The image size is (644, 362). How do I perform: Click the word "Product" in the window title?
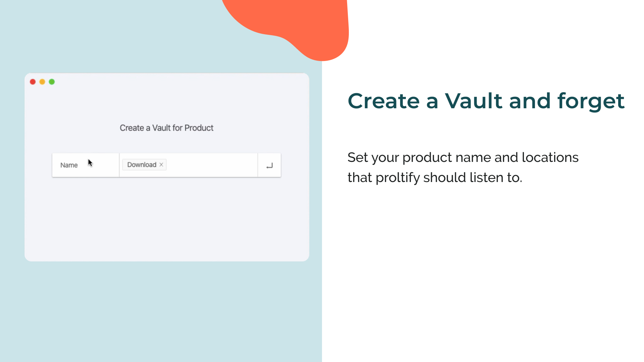click(x=199, y=128)
